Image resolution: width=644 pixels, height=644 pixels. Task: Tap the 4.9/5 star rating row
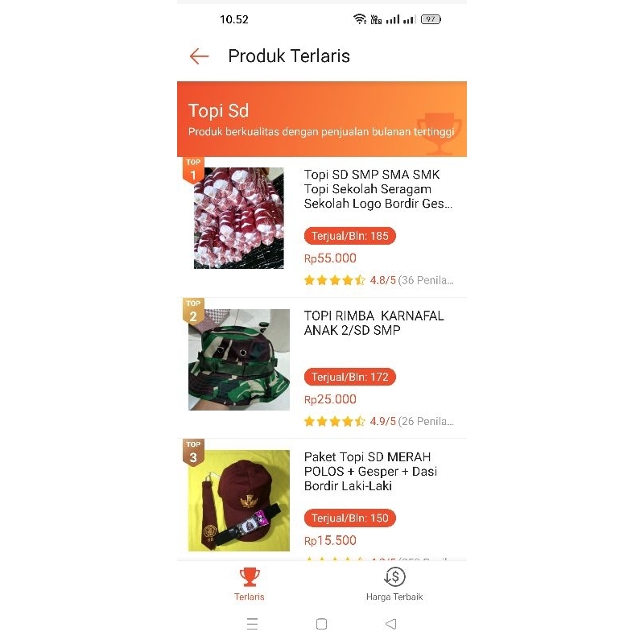click(378, 421)
